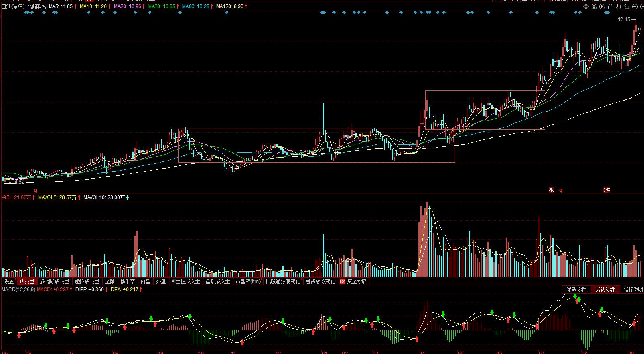Open the 换手率 indicator tab

pos(127,281)
